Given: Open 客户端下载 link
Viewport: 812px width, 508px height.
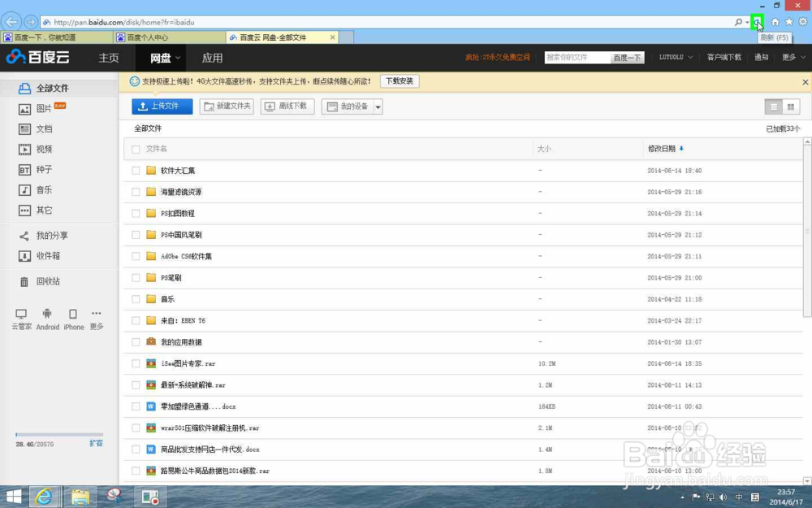Looking at the screenshot, I should [x=724, y=57].
